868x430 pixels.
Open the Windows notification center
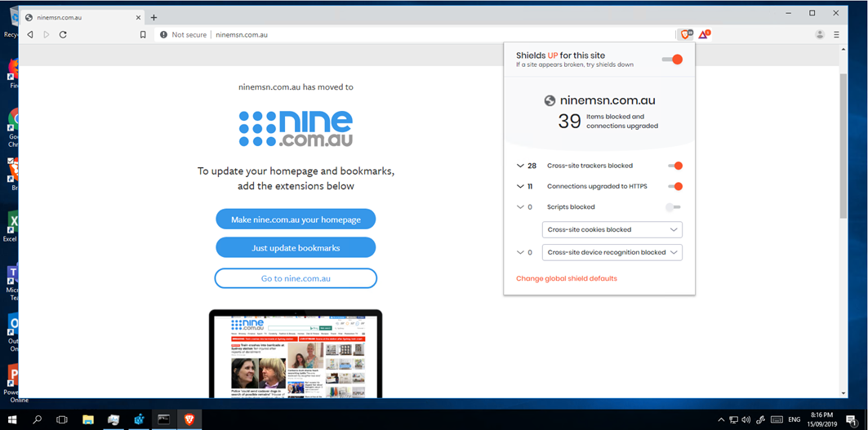click(851, 419)
